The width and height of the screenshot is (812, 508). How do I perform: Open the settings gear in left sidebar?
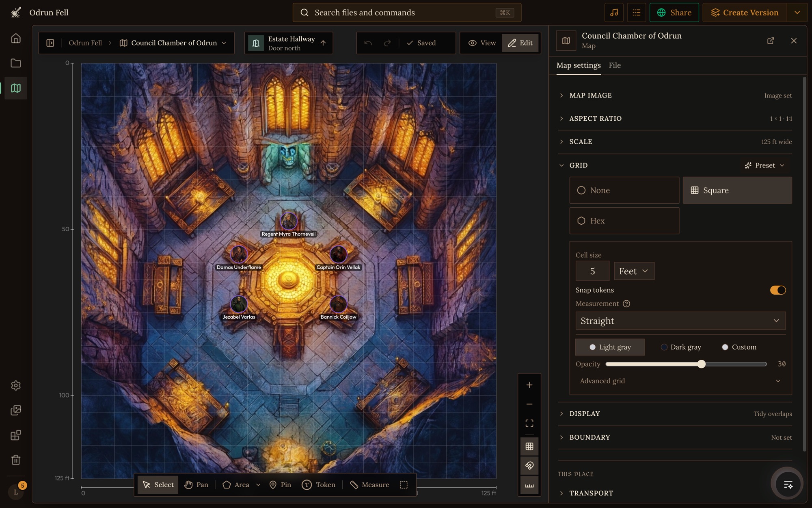point(16,385)
